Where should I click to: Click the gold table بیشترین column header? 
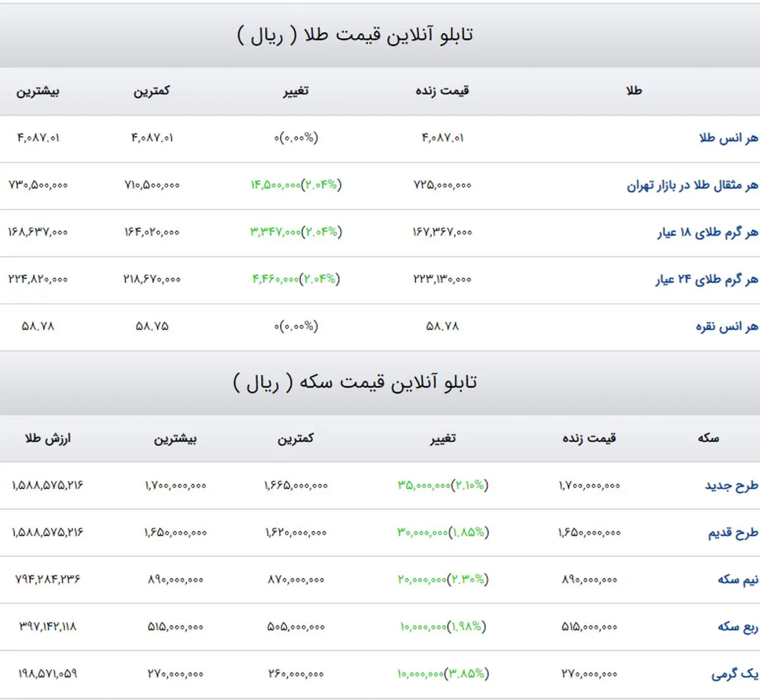pos(38,91)
